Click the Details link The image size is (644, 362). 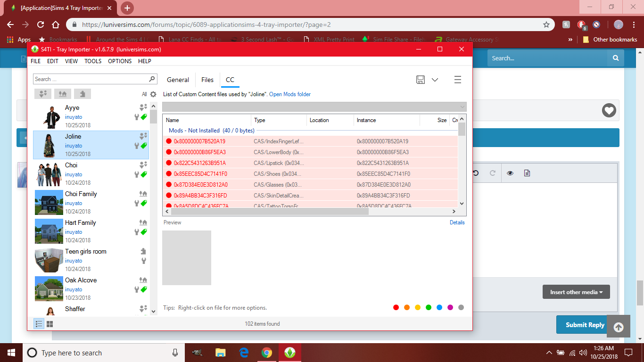457,222
